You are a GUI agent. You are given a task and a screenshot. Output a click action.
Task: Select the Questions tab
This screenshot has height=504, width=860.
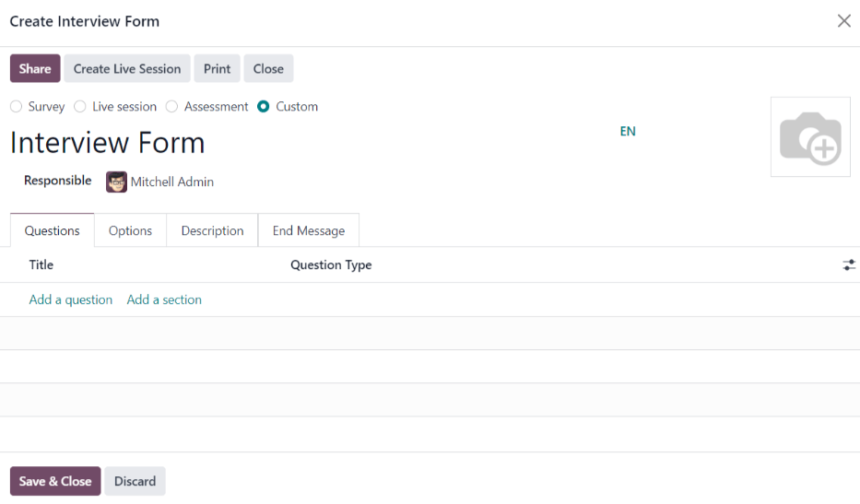[x=52, y=231]
